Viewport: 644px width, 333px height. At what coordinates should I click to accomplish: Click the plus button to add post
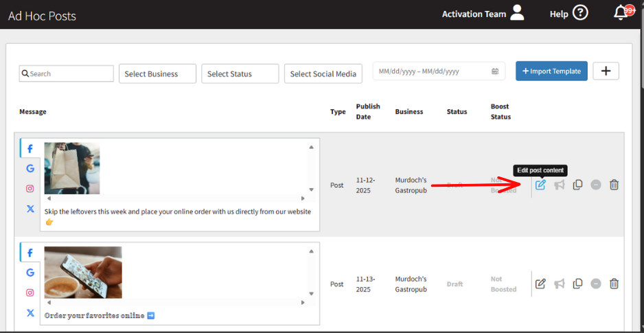click(x=606, y=71)
